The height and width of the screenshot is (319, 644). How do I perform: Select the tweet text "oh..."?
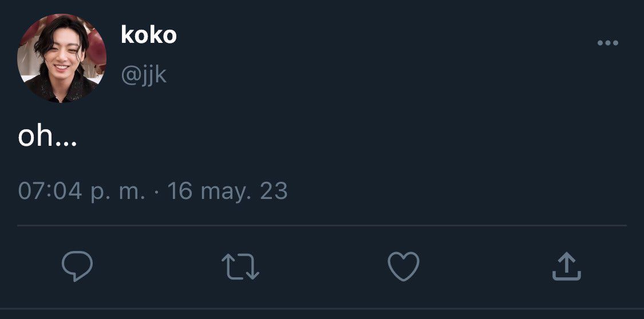pos(48,137)
